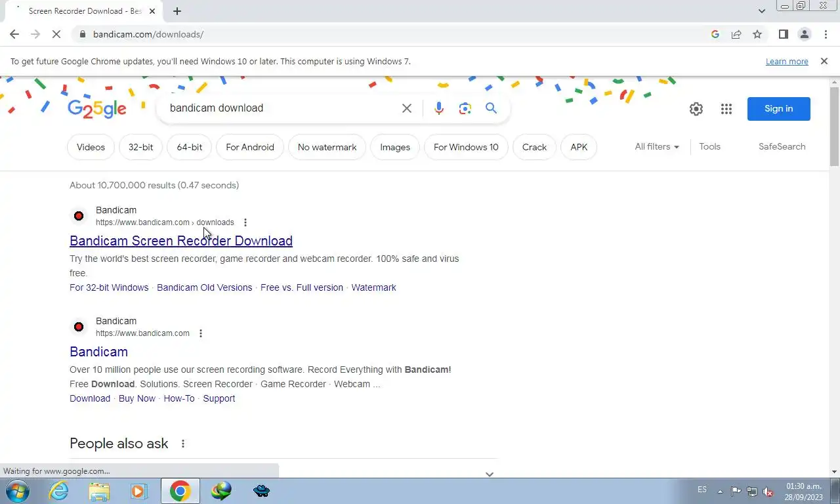Select the 64-bit filter chip
The width and height of the screenshot is (840, 504).
coord(190,147)
